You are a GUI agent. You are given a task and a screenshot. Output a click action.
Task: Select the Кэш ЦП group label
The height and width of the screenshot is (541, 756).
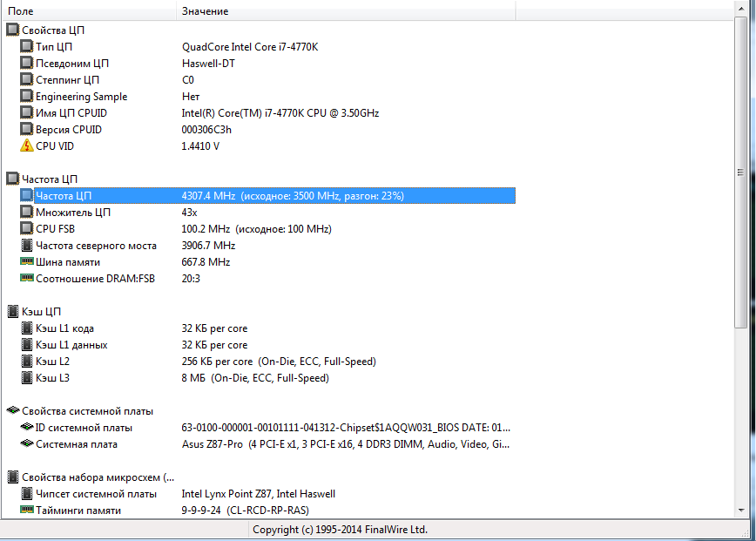pos(41,312)
